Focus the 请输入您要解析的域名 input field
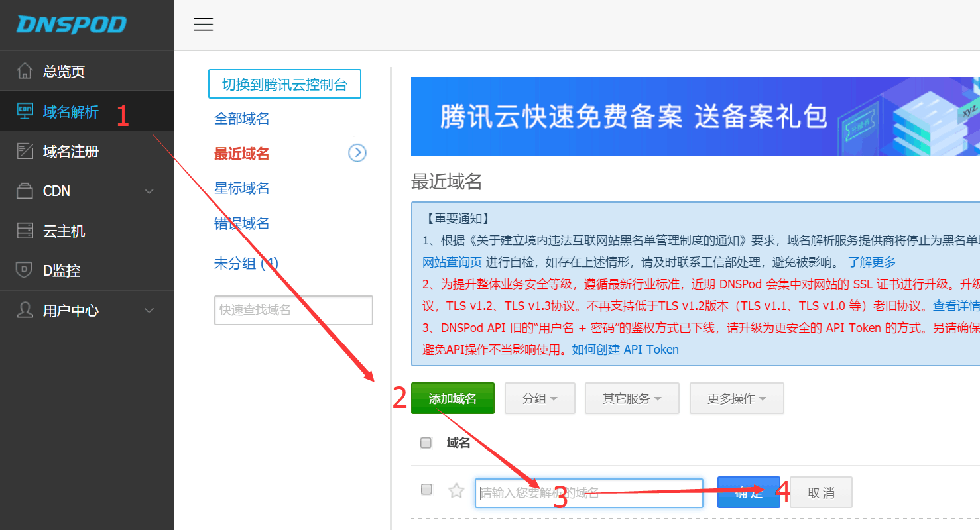Screen dimensions: 980x530 [589, 493]
